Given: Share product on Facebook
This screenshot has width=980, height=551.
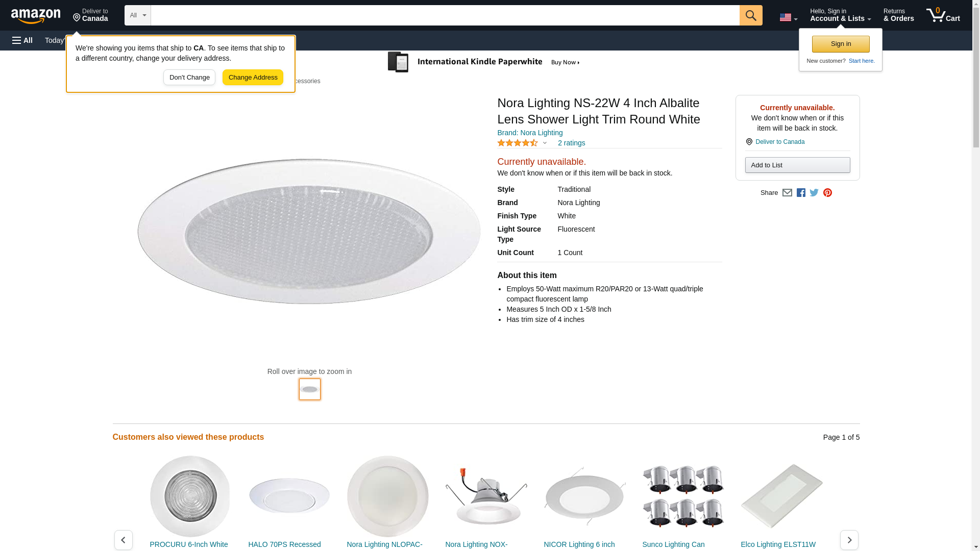Looking at the screenshot, I should [x=801, y=193].
